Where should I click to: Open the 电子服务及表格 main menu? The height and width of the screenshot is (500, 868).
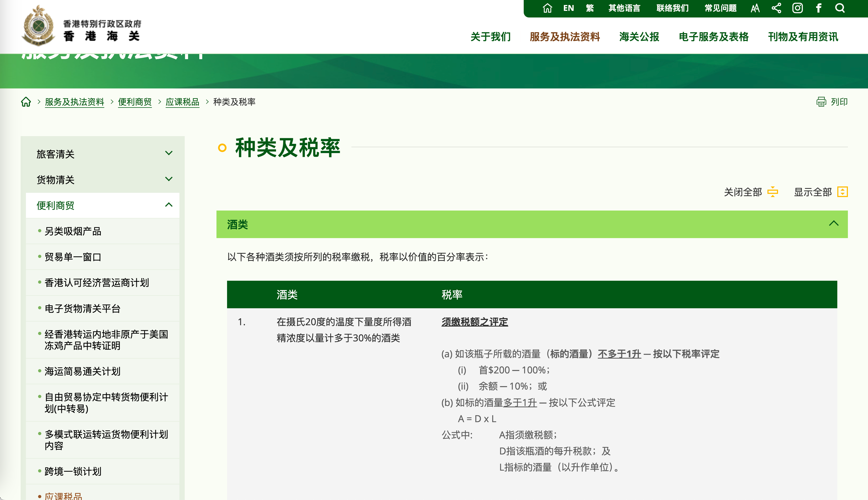click(713, 37)
